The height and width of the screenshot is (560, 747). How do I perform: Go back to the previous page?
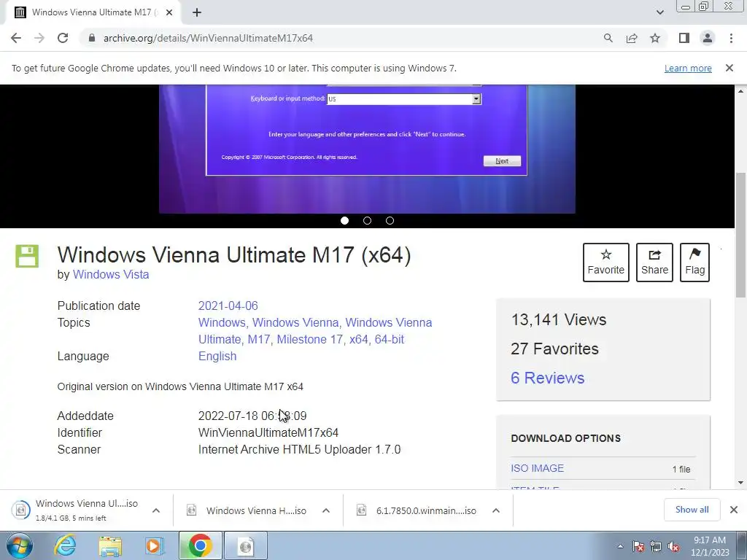tap(16, 38)
